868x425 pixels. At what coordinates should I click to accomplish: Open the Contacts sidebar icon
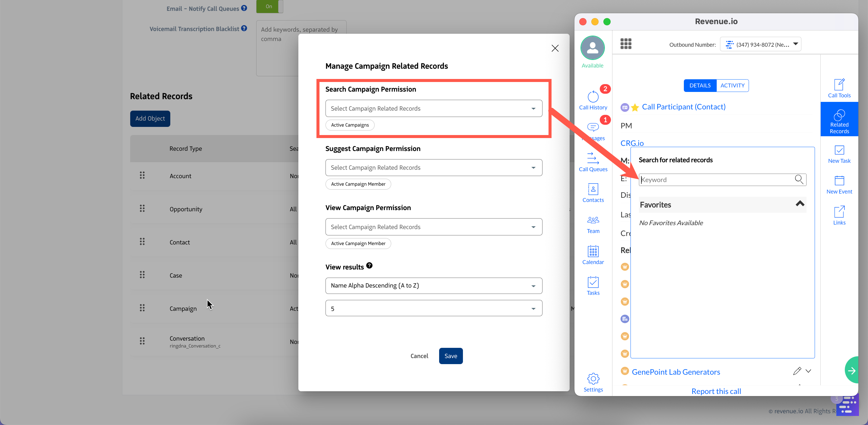point(593,193)
